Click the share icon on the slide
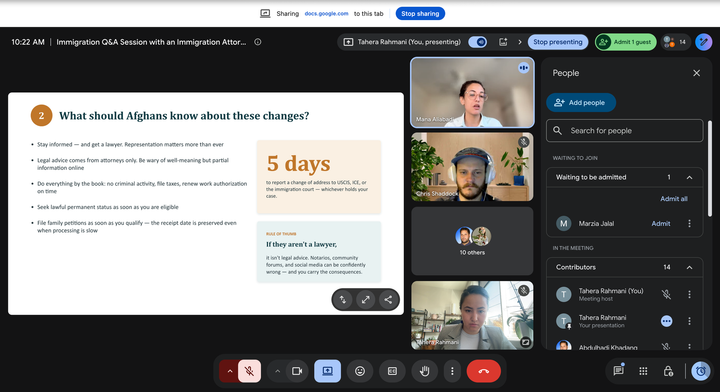 click(388, 300)
